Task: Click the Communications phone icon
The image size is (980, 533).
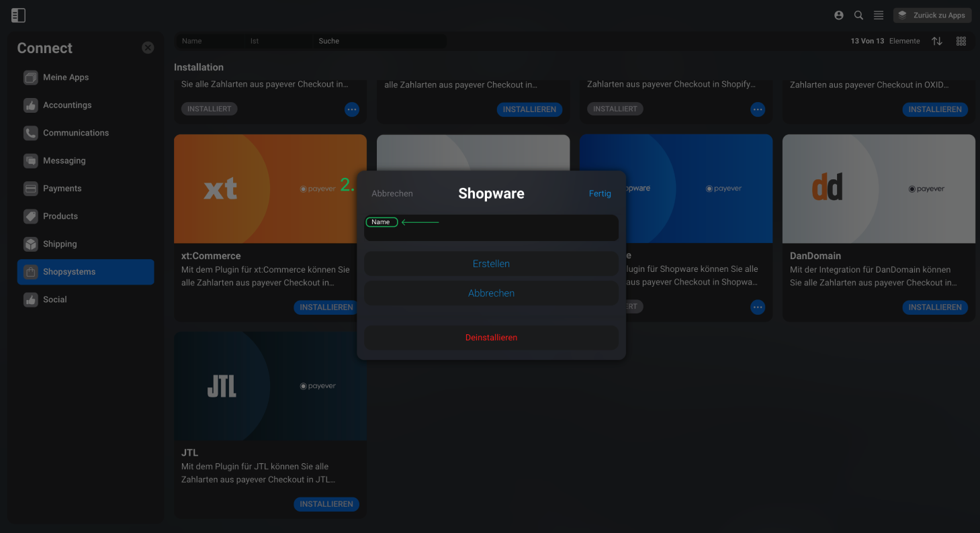Action: click(x=31, y=133)
